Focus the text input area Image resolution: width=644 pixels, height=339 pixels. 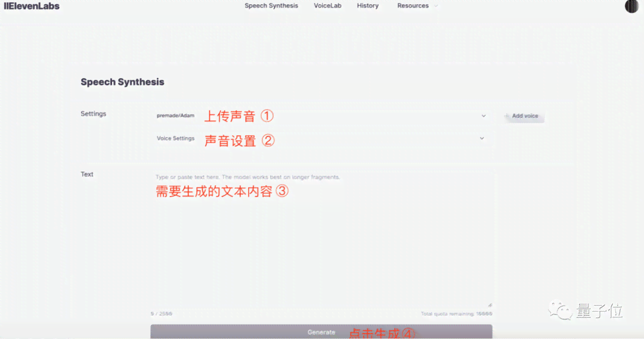tap(321, 240)
